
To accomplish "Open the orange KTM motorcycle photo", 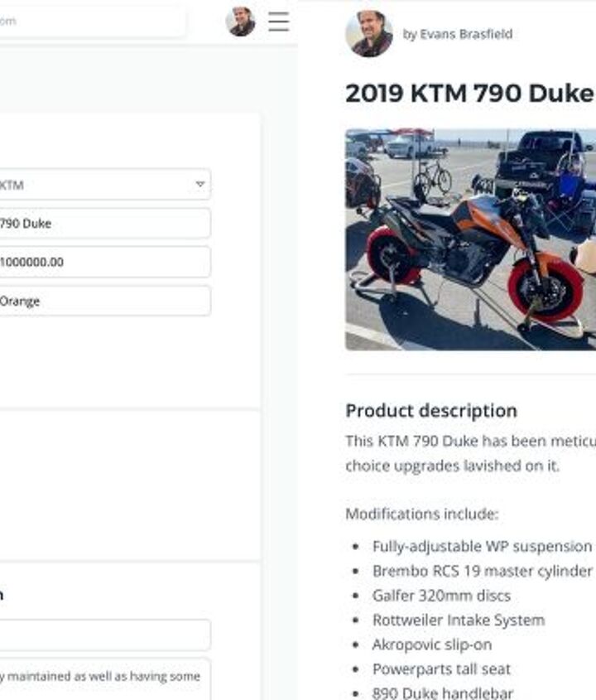I will 470,239.
